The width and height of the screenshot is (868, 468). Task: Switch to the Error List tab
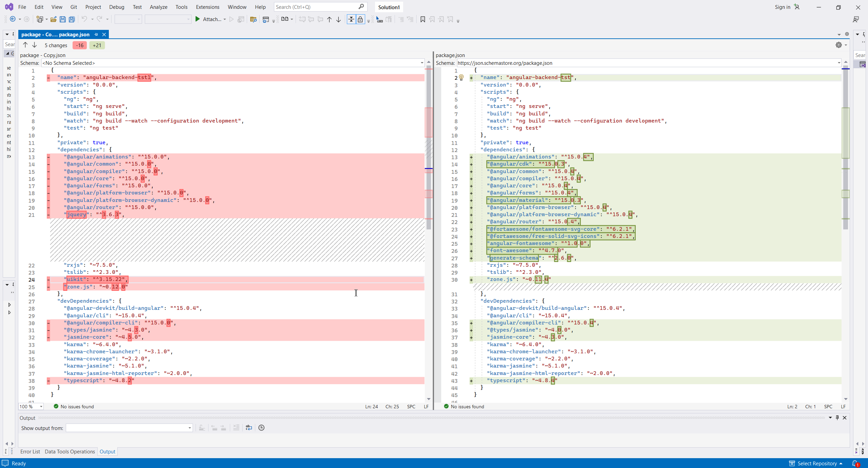pyautogui.click(x=30, y=451)
